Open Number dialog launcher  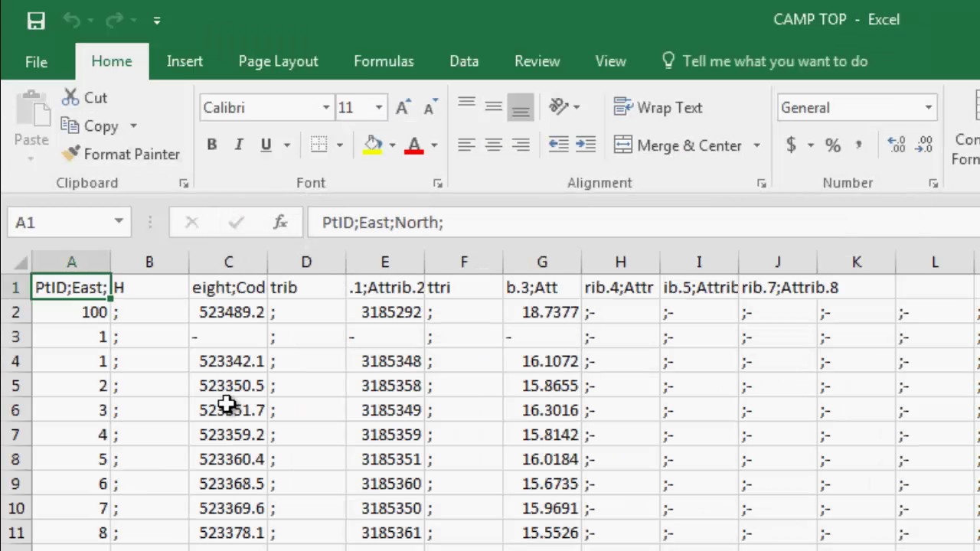tap(933, 184)
